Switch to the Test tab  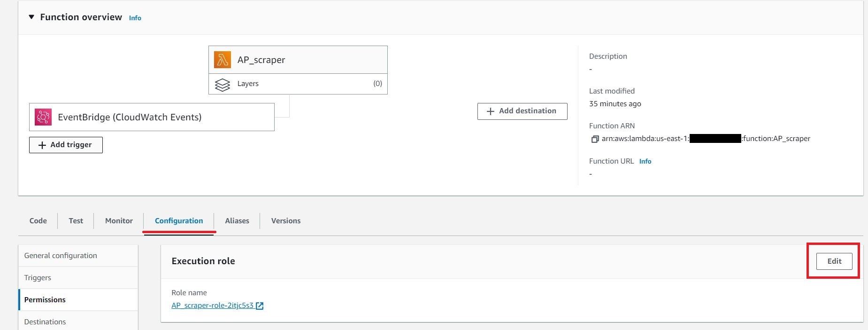point(76,220)
